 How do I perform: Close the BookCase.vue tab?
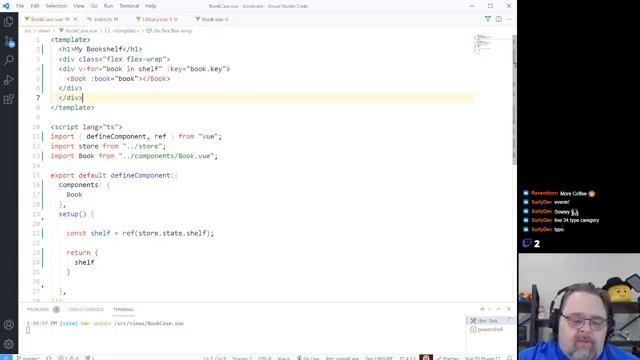(x=75, y=19)
